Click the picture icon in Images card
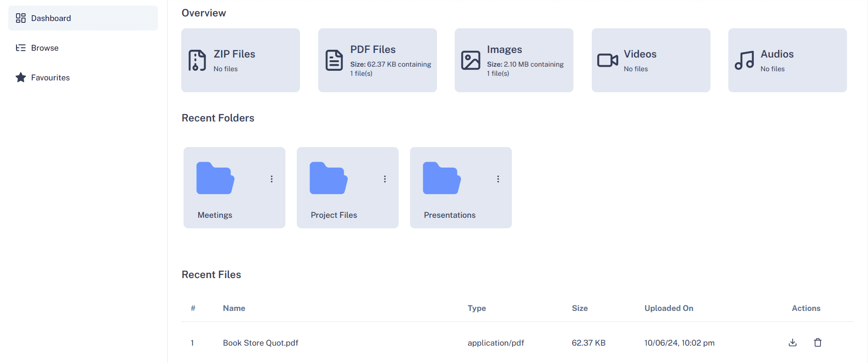Viewport: 868px width, 363px height. coord(470,60)
